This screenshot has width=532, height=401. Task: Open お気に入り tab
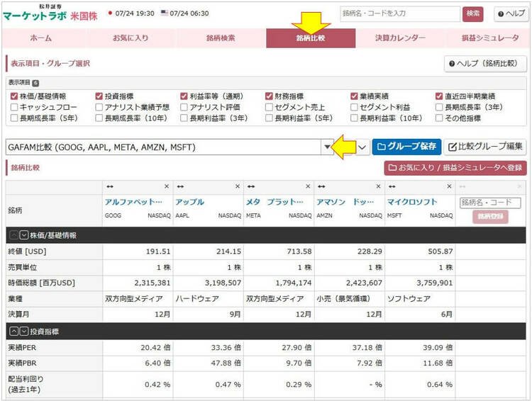pyautogui.click(x=131, y=38)
